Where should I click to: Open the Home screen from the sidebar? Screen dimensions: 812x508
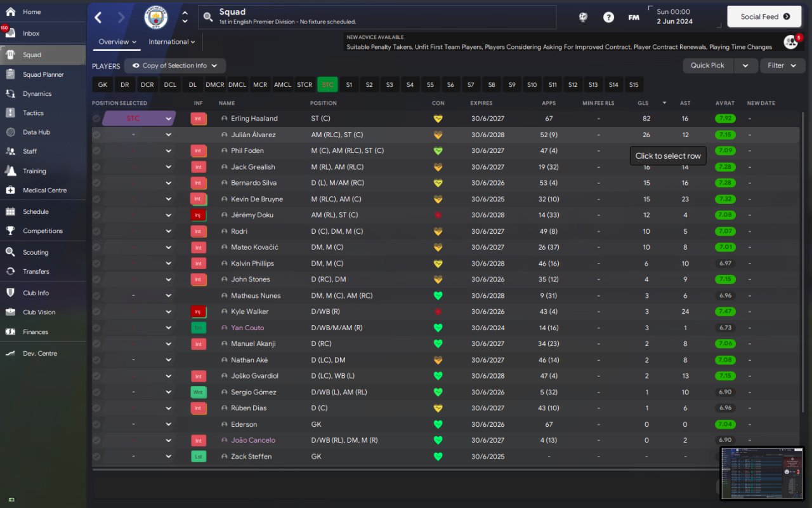(43, 11)
